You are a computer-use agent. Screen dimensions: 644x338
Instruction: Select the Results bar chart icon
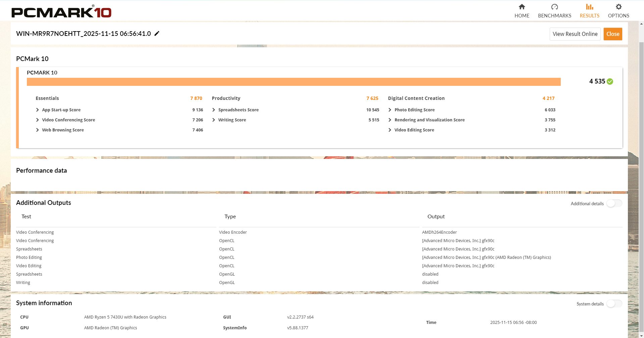589,7
